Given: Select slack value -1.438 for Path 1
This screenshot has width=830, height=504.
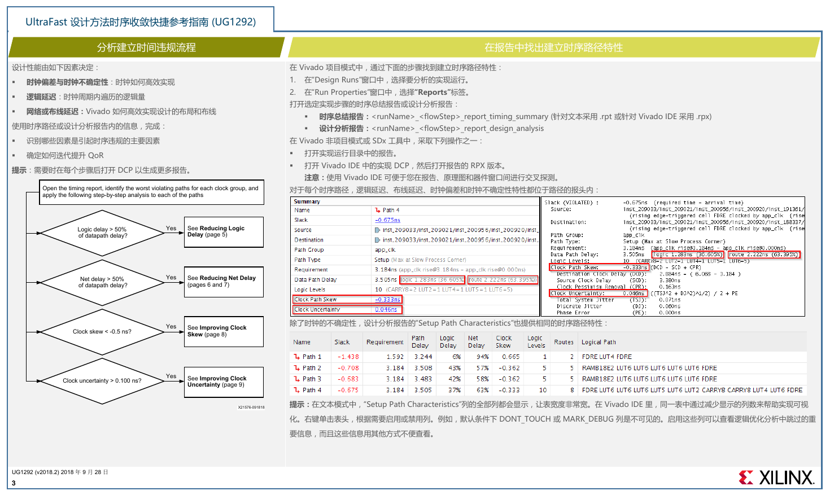Looking at the screenshot, I should point(348,357).
